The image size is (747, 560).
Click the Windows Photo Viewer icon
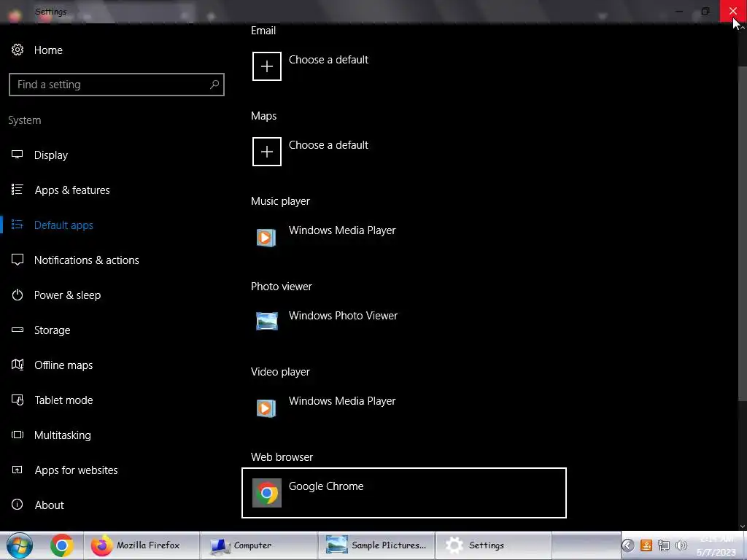(x=267, y=322)
